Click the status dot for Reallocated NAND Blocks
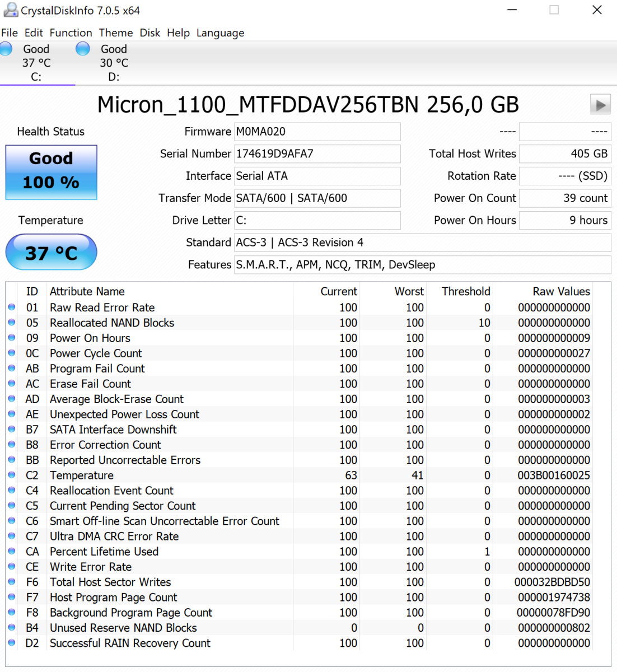617x672 pixels. point(12,322)
